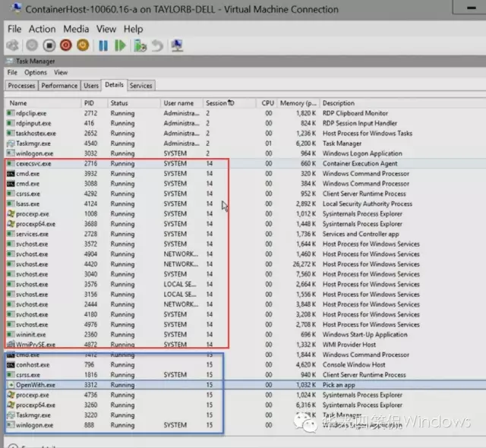
Task: Open the Help menu
Action: (134, 29)
